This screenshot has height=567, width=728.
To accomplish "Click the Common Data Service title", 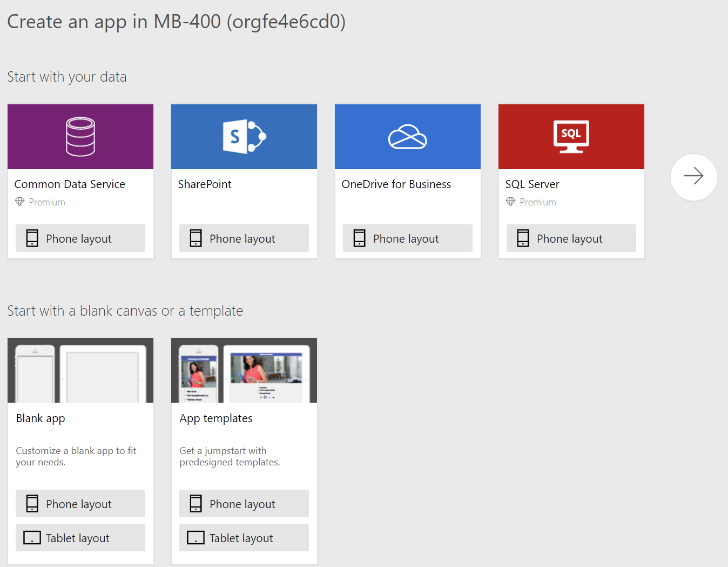I will click(70, 184).
